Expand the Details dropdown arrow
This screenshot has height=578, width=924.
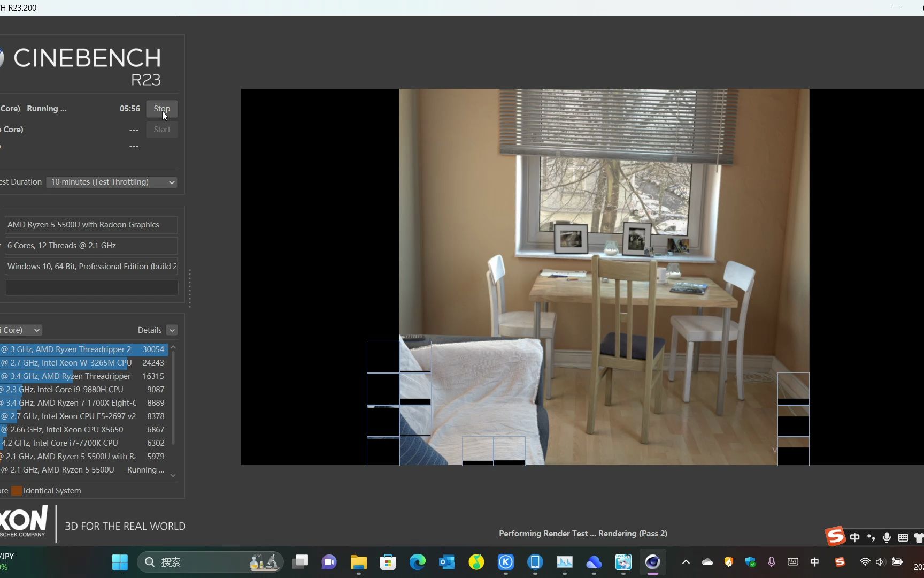(172, 330)
